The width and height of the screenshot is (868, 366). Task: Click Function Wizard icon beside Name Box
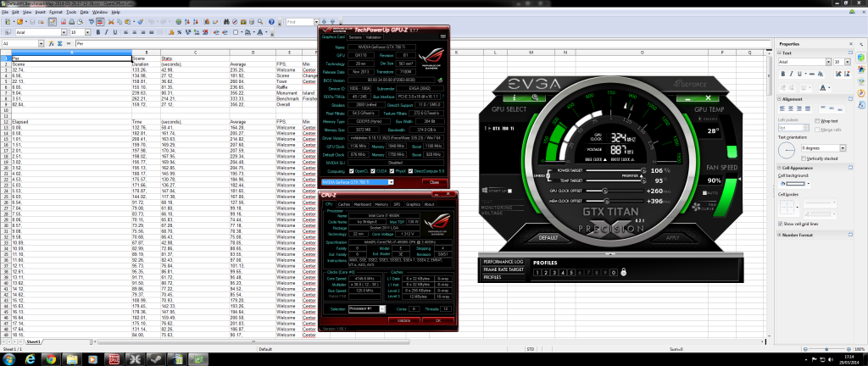coord(51,43)
